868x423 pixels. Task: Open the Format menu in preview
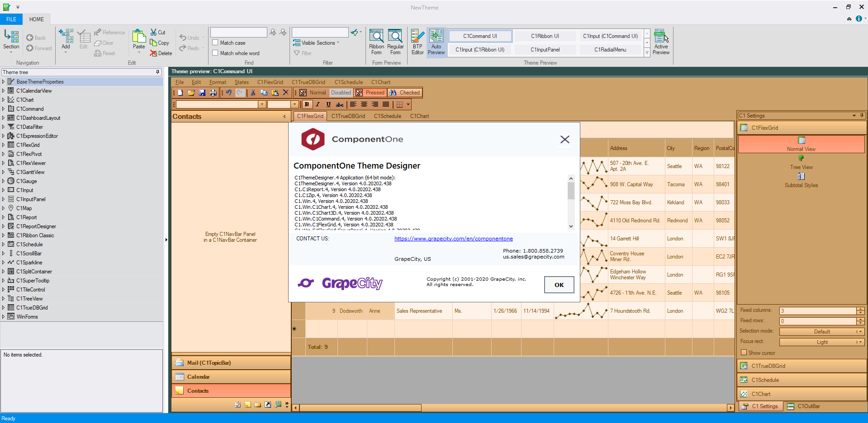218,82
